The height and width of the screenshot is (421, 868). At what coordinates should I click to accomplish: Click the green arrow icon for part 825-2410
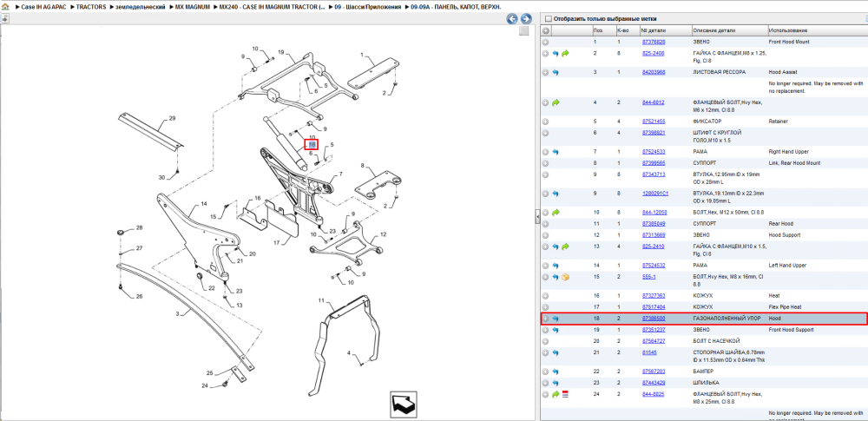click(565, 247)
